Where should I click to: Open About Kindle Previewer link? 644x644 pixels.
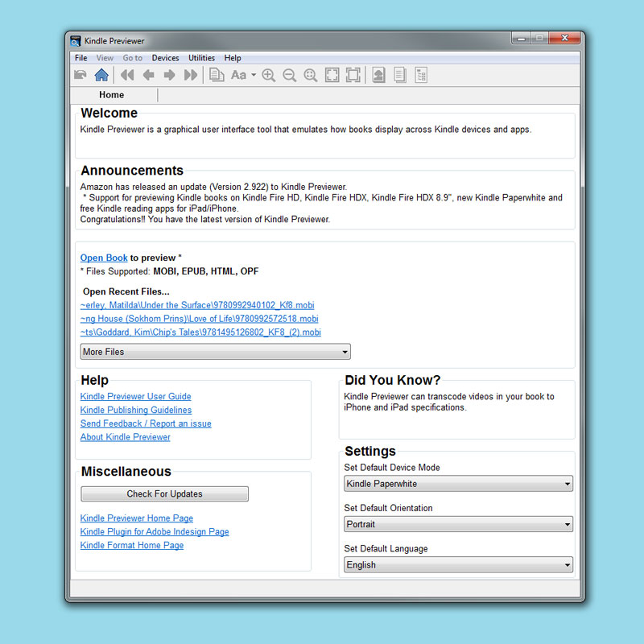click(x=126, y=437)
